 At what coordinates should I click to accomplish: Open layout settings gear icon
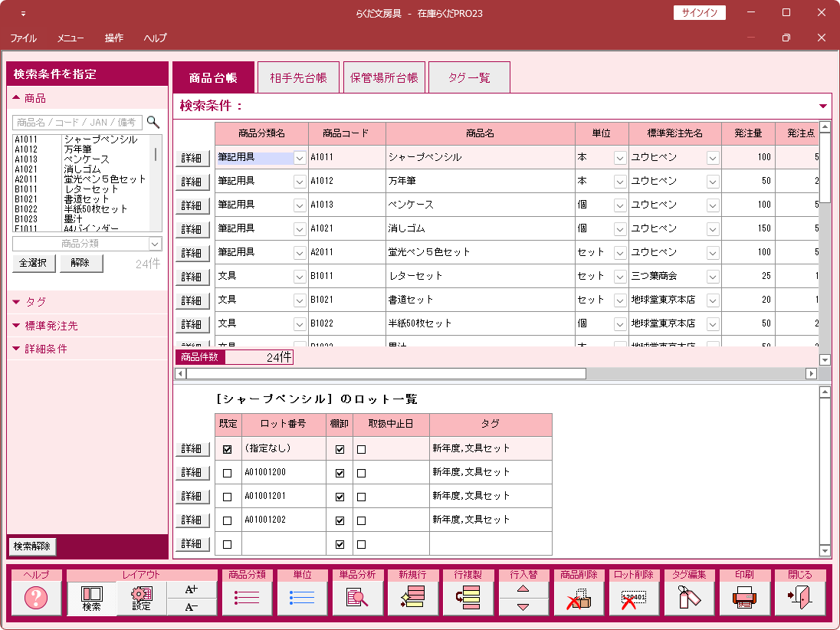(142, 598)
